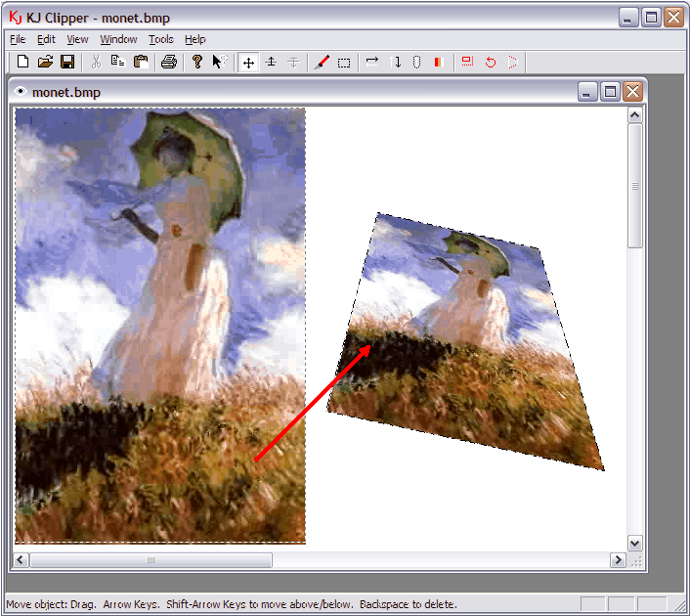Click the horizontal scrollbar left arrow
This screenshot has width=690, height=616.
21,560
